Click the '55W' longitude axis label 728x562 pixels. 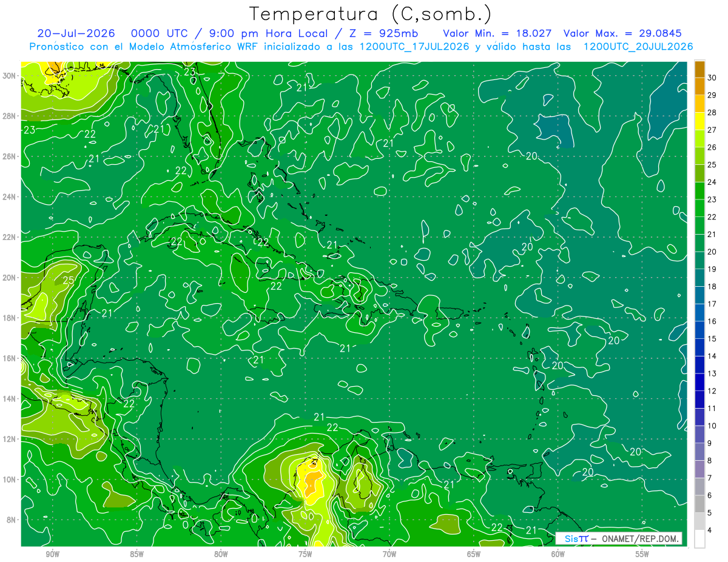coord(642,555)
